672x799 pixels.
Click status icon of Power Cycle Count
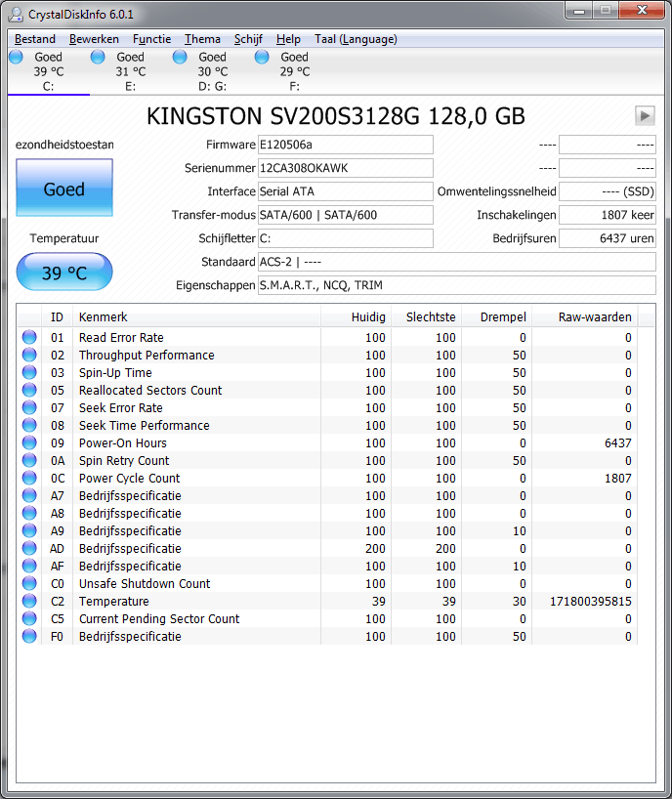point(29,478)
